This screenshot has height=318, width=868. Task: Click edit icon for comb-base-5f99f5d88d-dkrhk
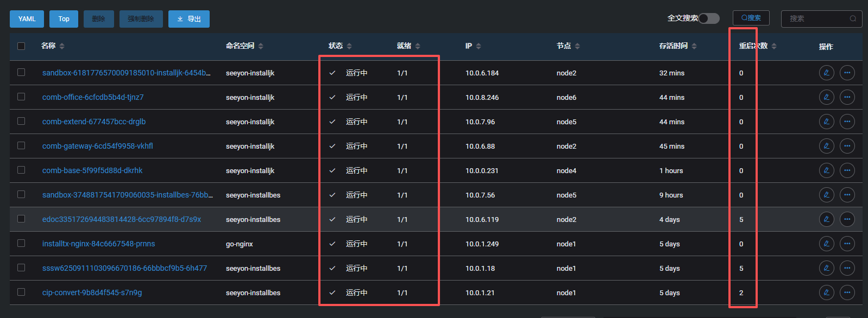click(x=826, y=170)
